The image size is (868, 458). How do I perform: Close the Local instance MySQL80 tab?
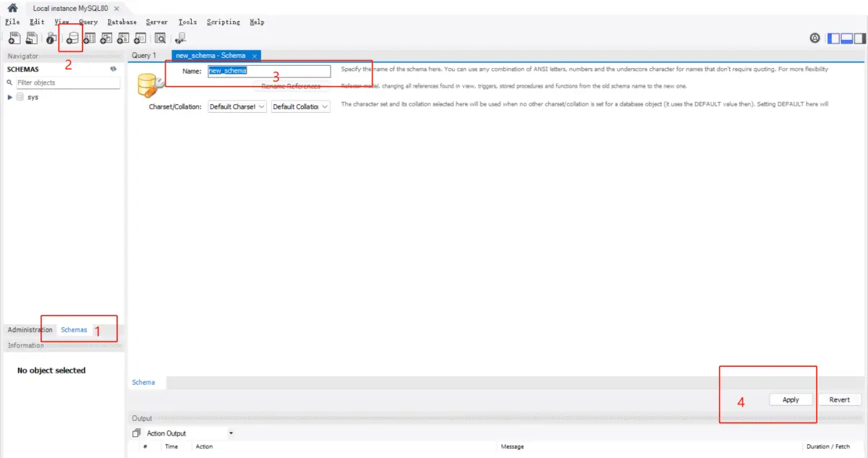[116, 8]
